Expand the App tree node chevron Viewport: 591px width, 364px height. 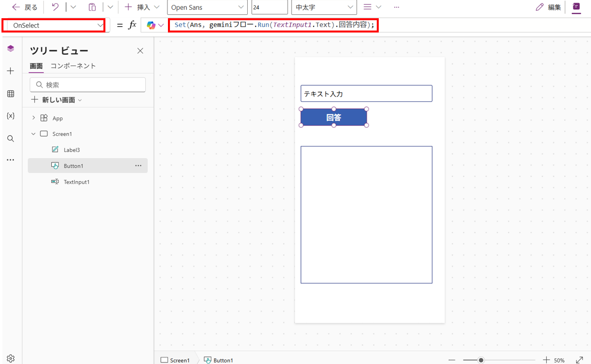pos(33,118)
